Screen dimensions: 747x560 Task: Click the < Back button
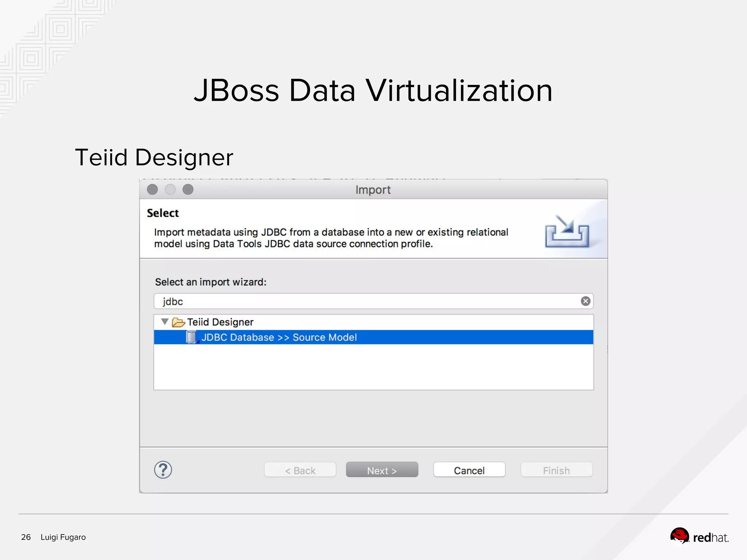coord(300,470)
